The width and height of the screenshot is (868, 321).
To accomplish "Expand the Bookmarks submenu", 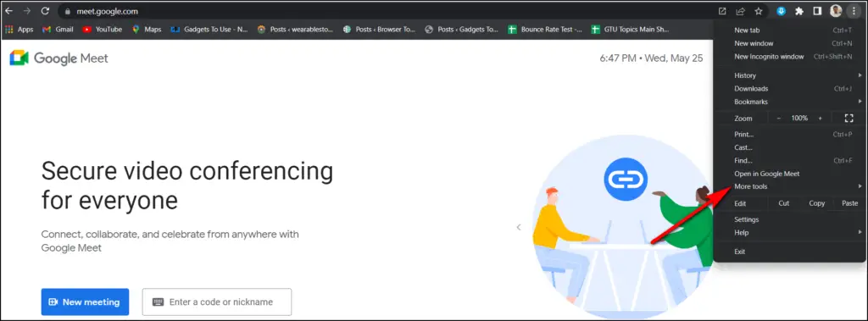I will coord(789,102).
